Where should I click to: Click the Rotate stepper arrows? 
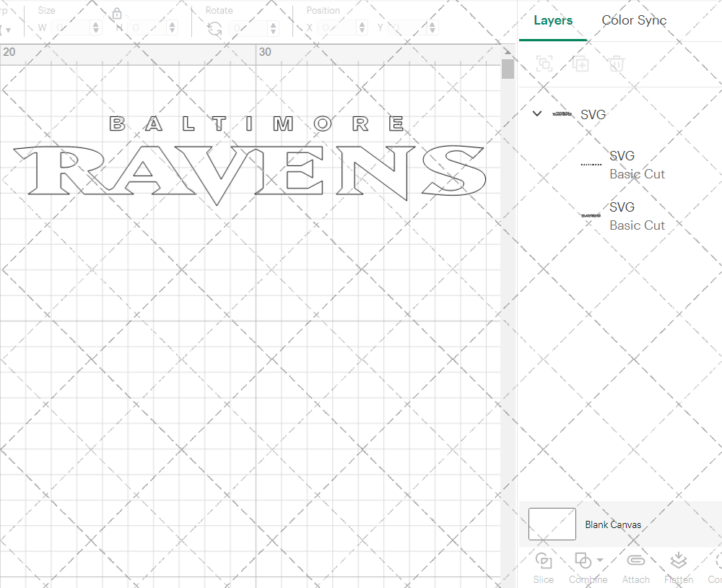pyautogui.click(x=274, y=28)
